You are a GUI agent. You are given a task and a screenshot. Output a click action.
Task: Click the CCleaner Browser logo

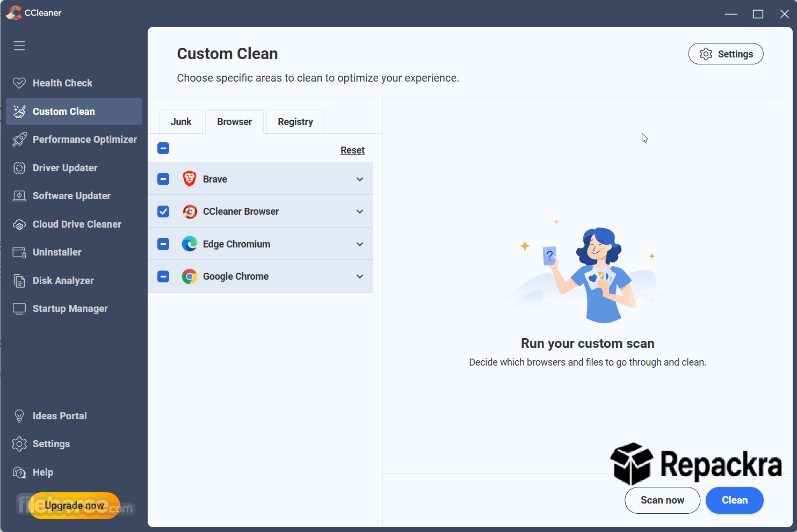(190, 212)
